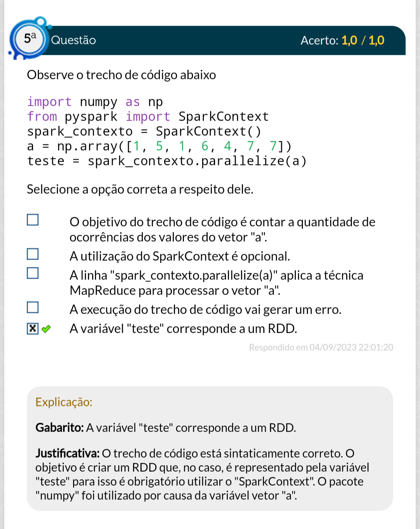
Task: Check the 'vai gerar um erro' checkbox
Action: click(x=33, y=308)
